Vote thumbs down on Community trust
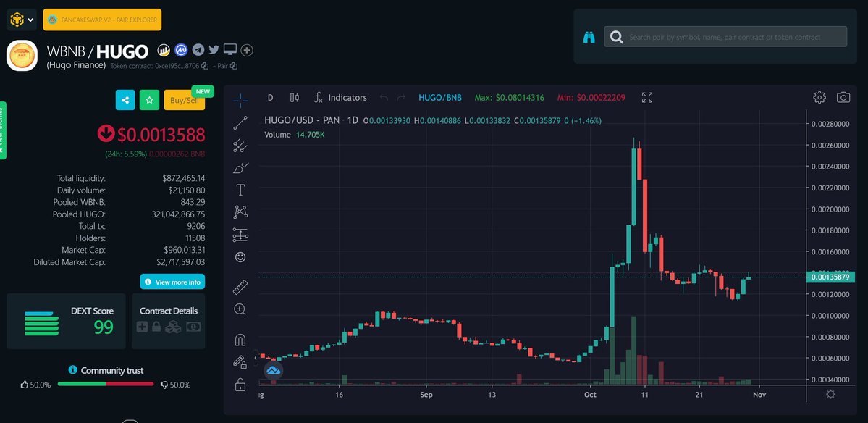The height and width of the screenshot is (423, 868). click(x=164, y=384)
